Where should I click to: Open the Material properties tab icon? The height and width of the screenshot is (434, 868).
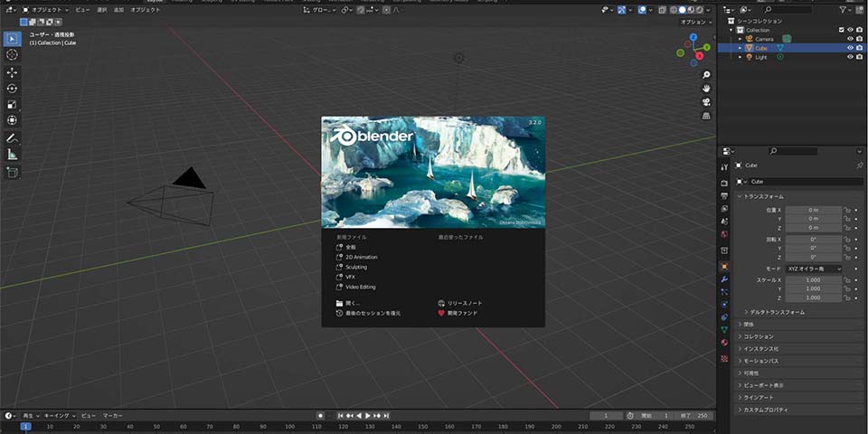[x=724, y=343]
